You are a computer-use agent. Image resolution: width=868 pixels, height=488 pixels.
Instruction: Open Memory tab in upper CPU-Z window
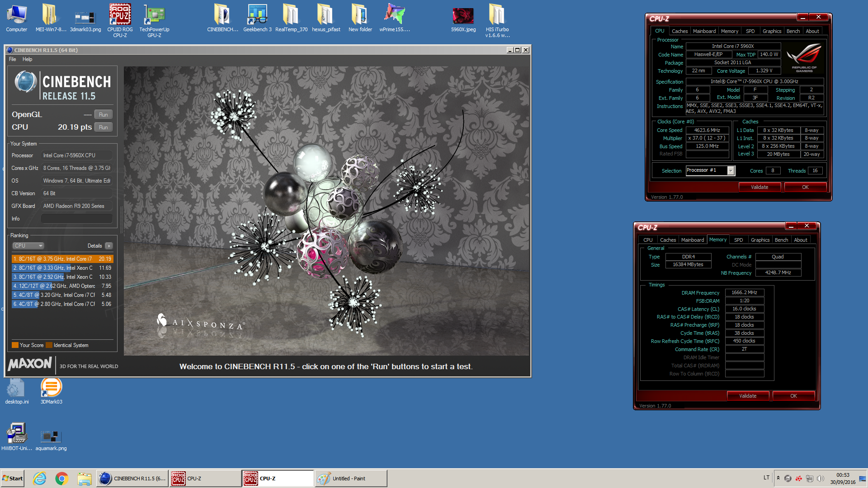(x=729, y=31)
